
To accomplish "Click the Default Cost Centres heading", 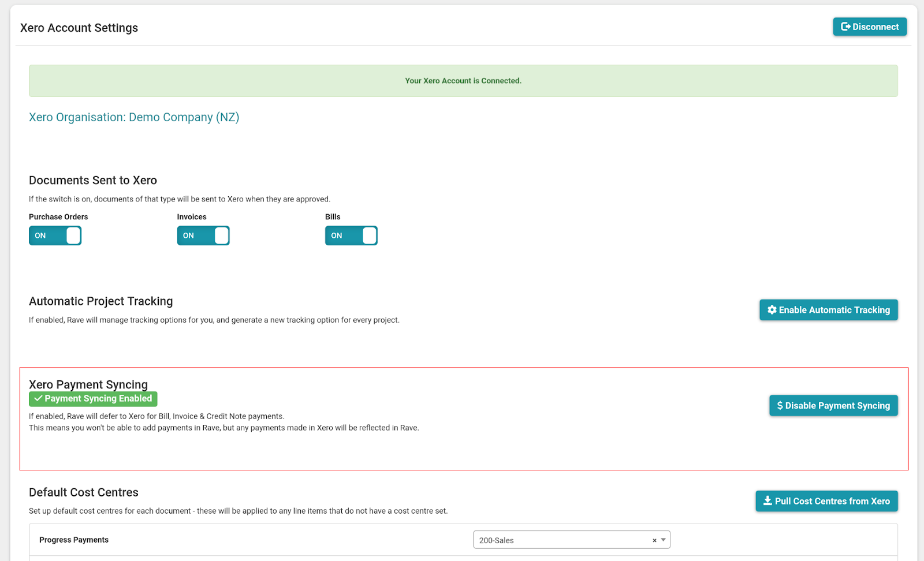I will (x=84, y=492).
